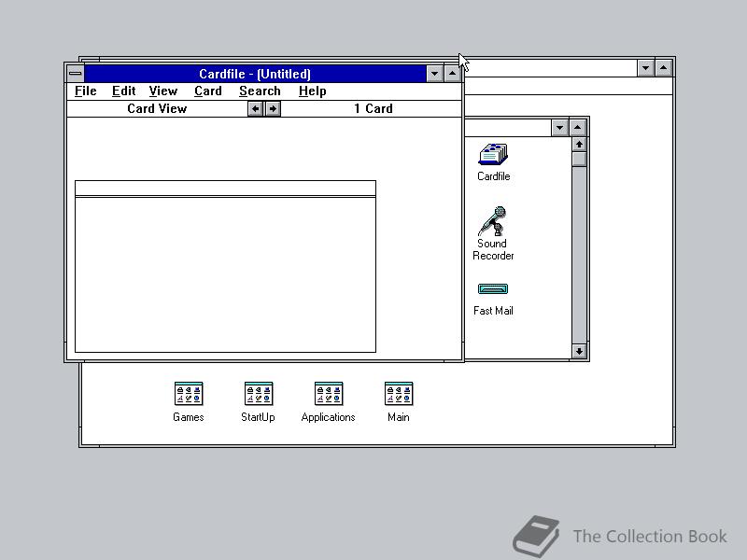
Task: Open the Applications program group
Action: (x=329, y=402)
